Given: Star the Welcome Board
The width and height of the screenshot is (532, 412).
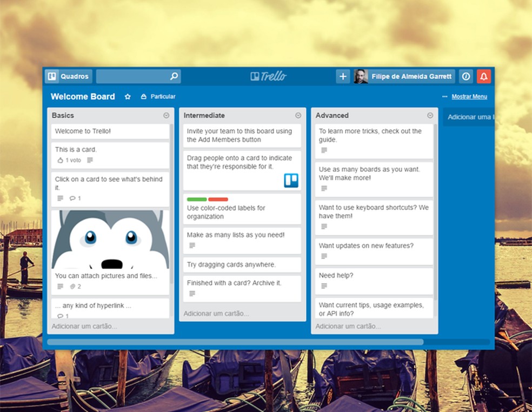Looking at the screenshot, I should 128,96.
